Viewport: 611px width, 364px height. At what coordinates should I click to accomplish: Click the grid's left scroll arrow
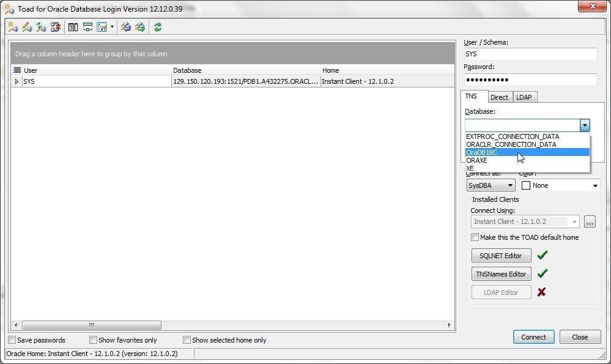coord(16,325)
